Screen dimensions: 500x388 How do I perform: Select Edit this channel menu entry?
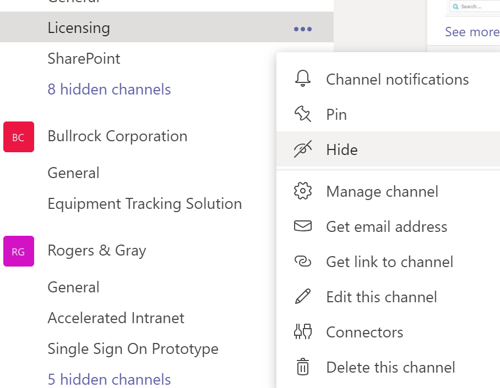pyautogui.click(x=388, y=297)
